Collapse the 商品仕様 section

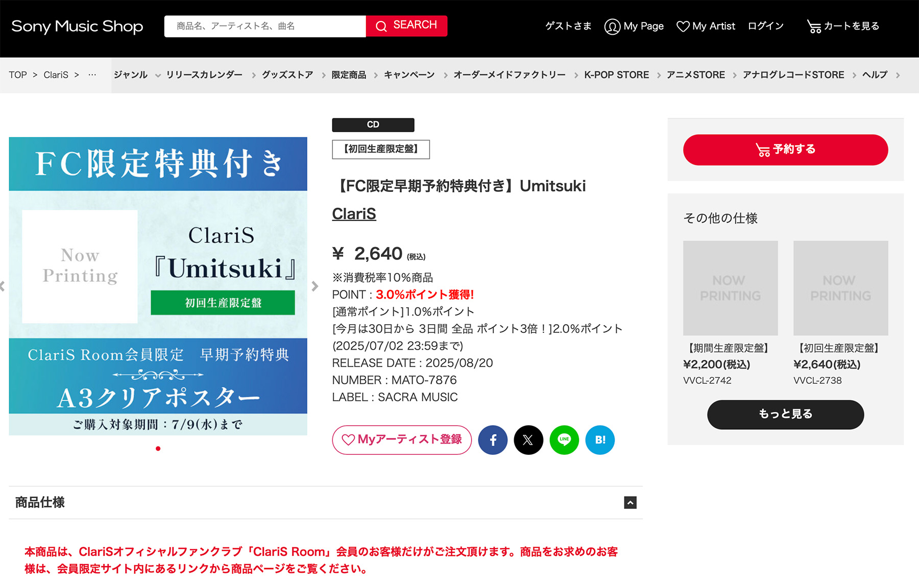pos(630,503)
